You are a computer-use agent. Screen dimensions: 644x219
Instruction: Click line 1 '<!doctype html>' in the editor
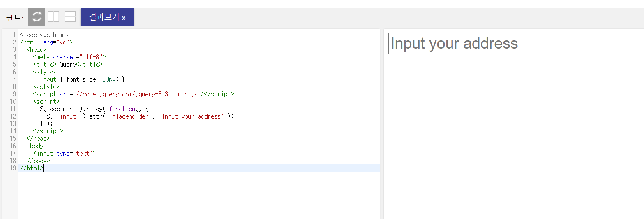(x=45, y=35)
